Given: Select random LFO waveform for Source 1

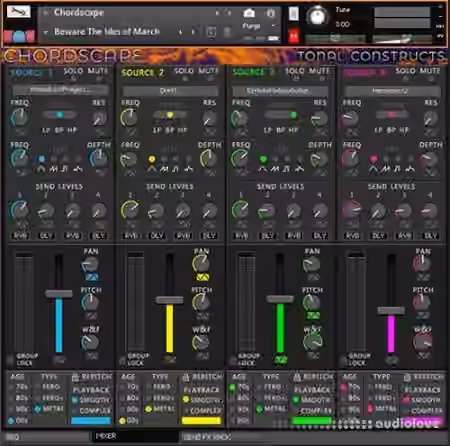Looking at the screenshot, I should (x=78, y=169).
